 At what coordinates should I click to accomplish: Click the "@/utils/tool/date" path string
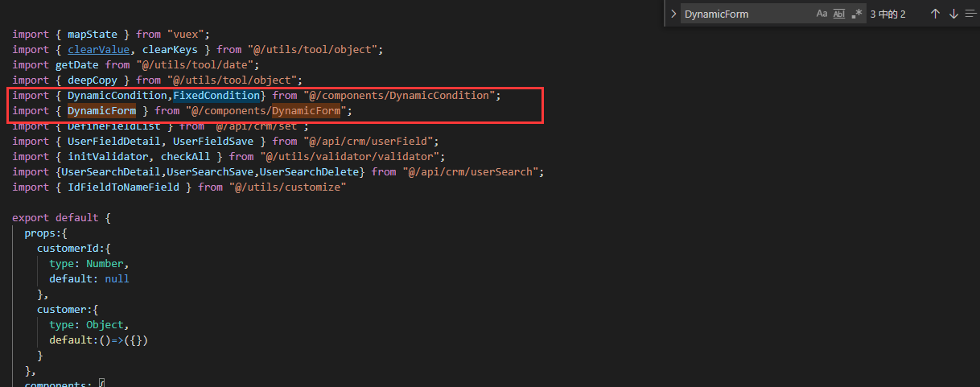click(x=199, y=64)
